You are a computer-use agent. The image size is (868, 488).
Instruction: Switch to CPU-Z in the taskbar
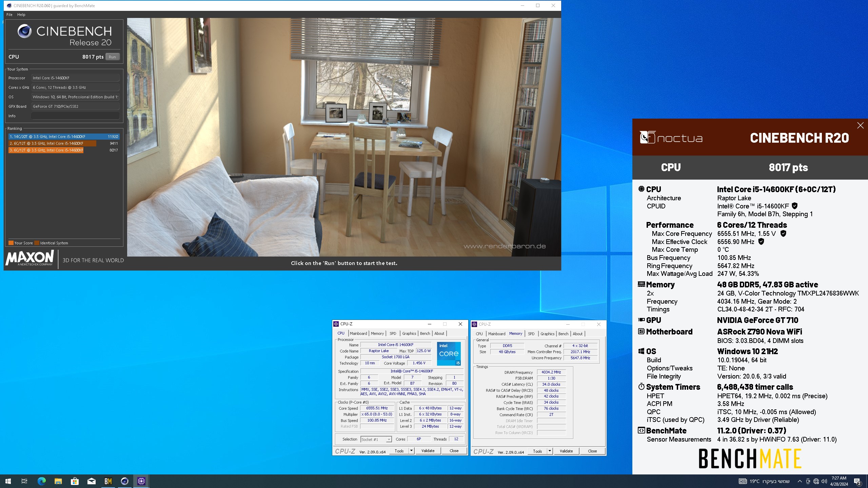click(x=141, y=481)
